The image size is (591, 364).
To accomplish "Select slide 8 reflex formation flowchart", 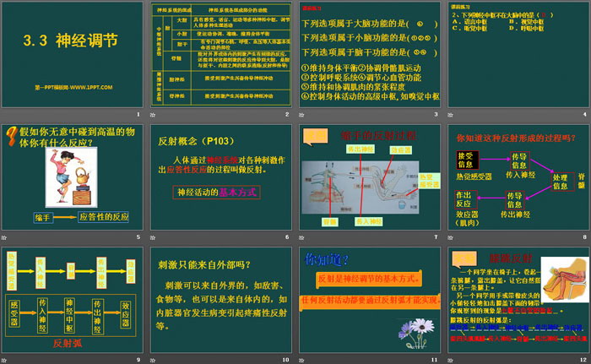I will (x=518, y=177).
